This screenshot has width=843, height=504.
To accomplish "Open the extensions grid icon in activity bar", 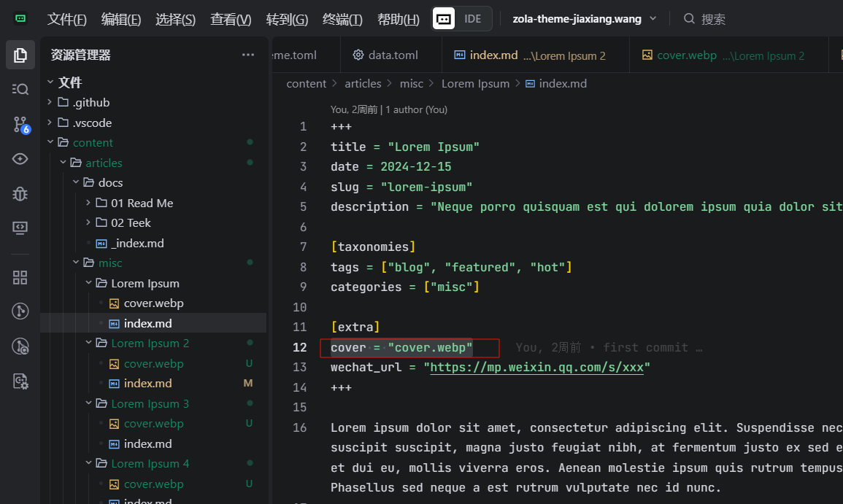I will 20,277.
